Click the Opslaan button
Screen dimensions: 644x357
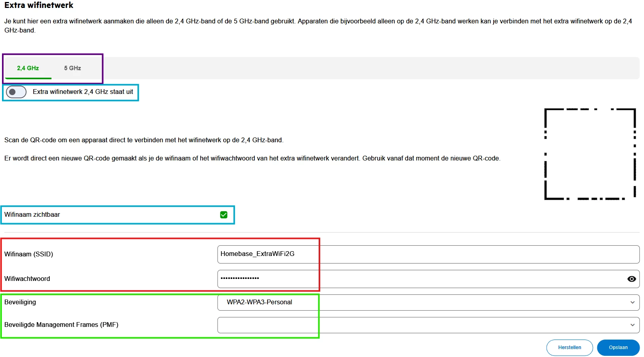point(618,347)
